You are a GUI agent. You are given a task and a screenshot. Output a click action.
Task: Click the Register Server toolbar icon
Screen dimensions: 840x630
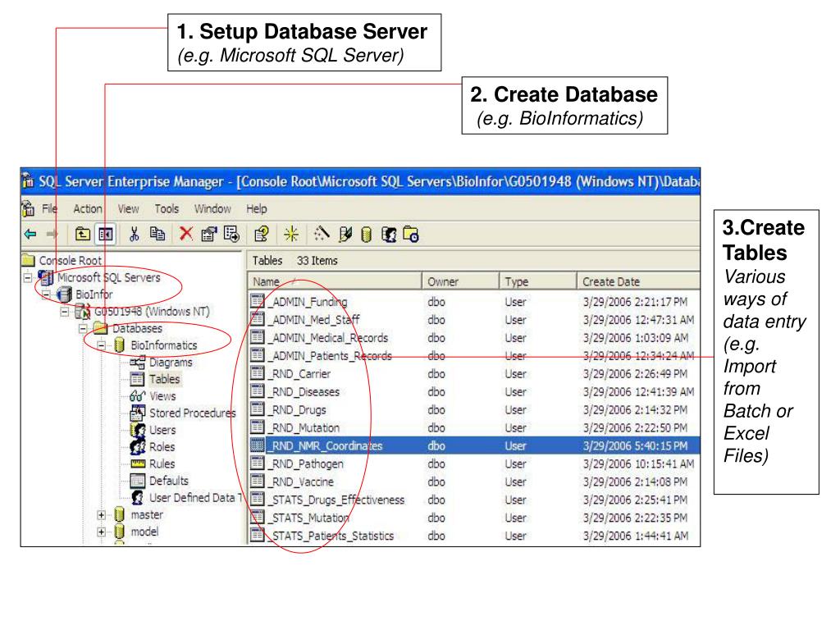[345, 234]
